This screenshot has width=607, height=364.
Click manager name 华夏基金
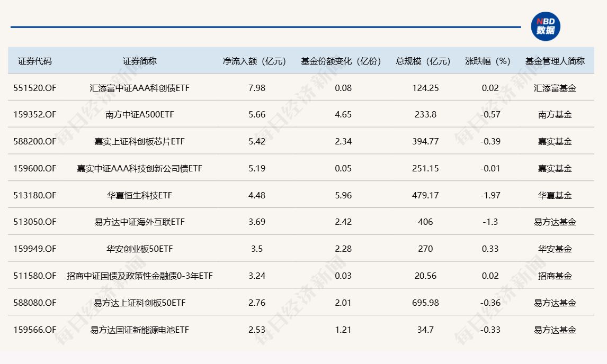[x=555, y=195]
